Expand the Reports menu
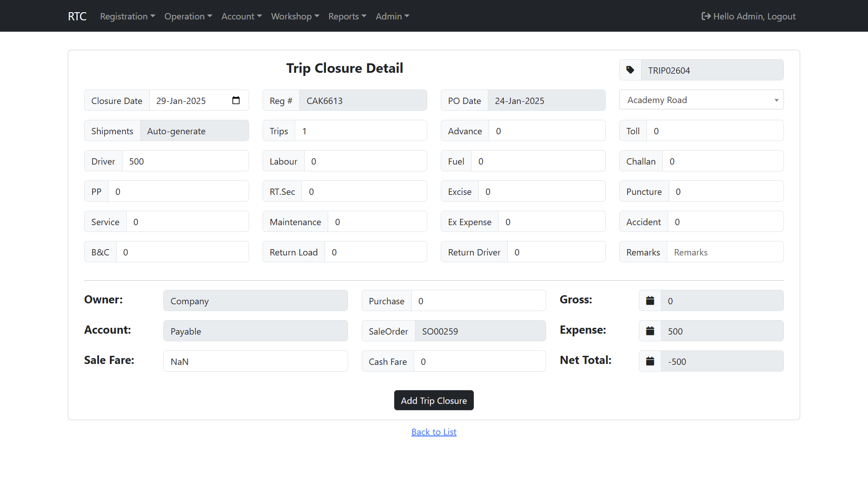Screen dimensions: 868x477 pos(347,16)
